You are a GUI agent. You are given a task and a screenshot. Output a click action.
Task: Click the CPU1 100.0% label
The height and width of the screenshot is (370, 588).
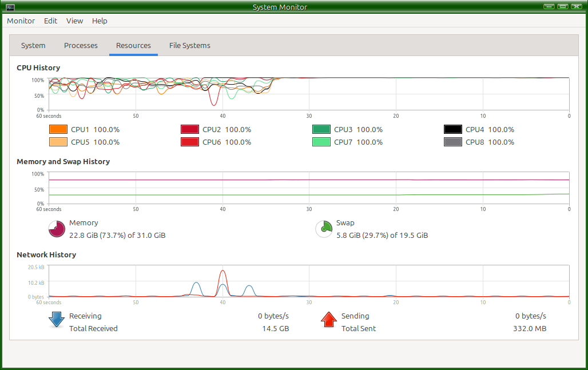coord(96,130)
